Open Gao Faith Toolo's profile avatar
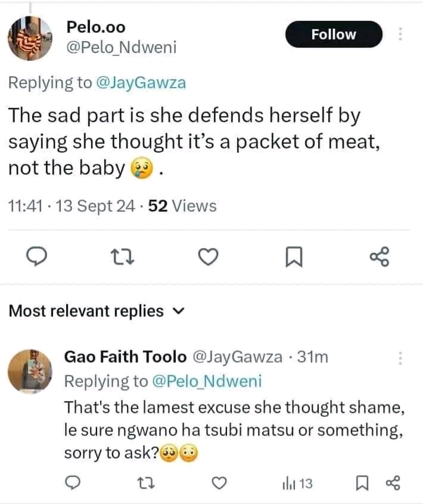The height and width of the screenshot is (504, 423). [33, 368]
